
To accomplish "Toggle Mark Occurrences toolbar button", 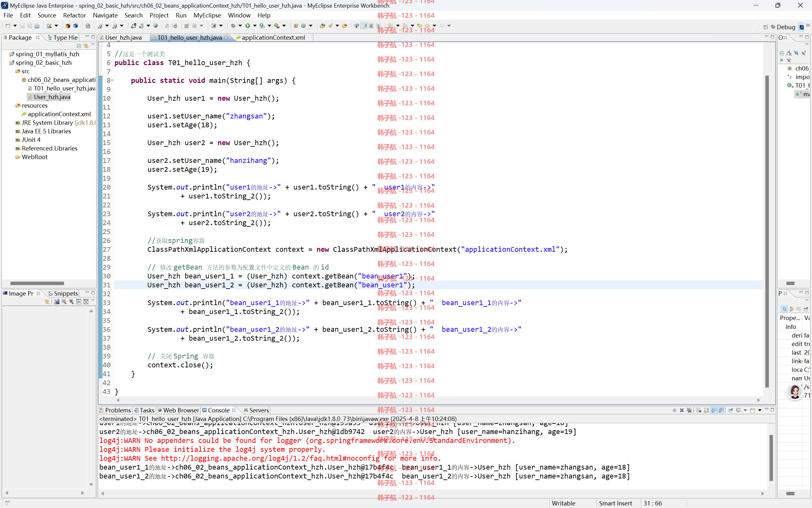I will 364,26.
